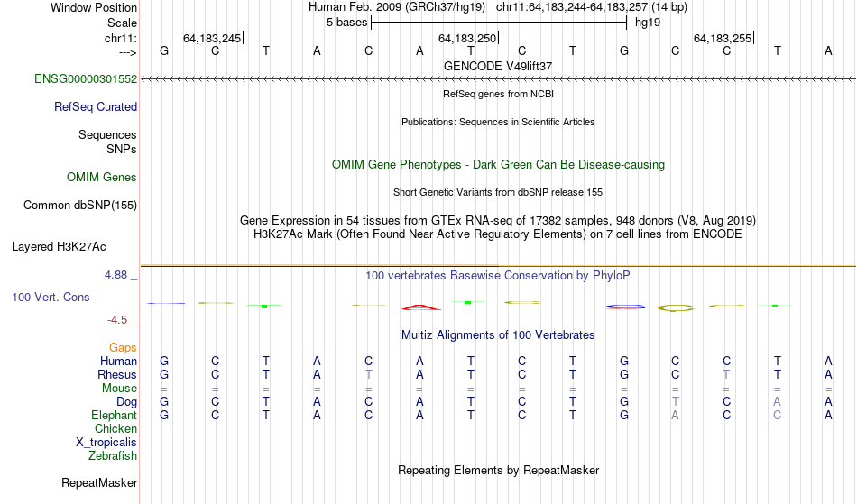Click the -4.5 PhyloP lower limit value
Screen dimensions: 857x504
point(117,319)
